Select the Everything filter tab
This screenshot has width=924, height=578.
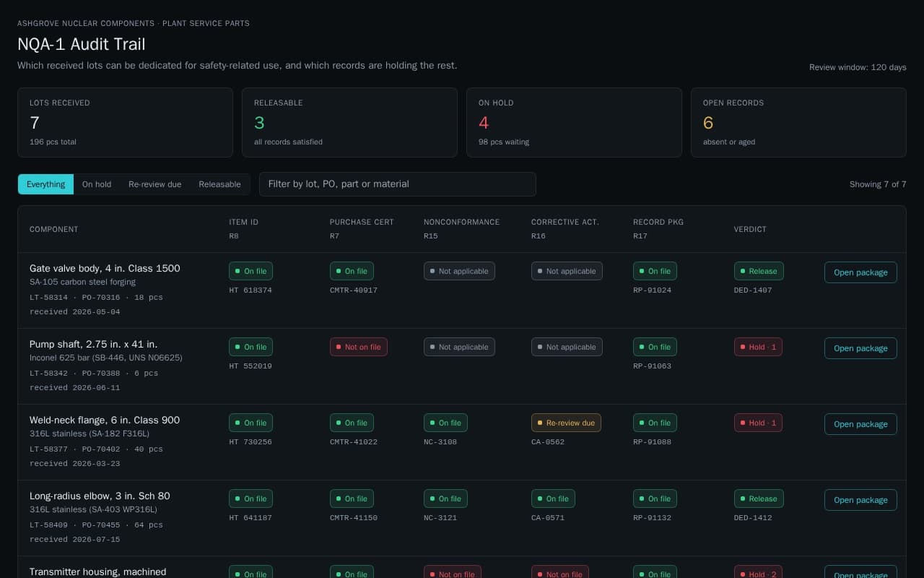(x=45, y=184)
